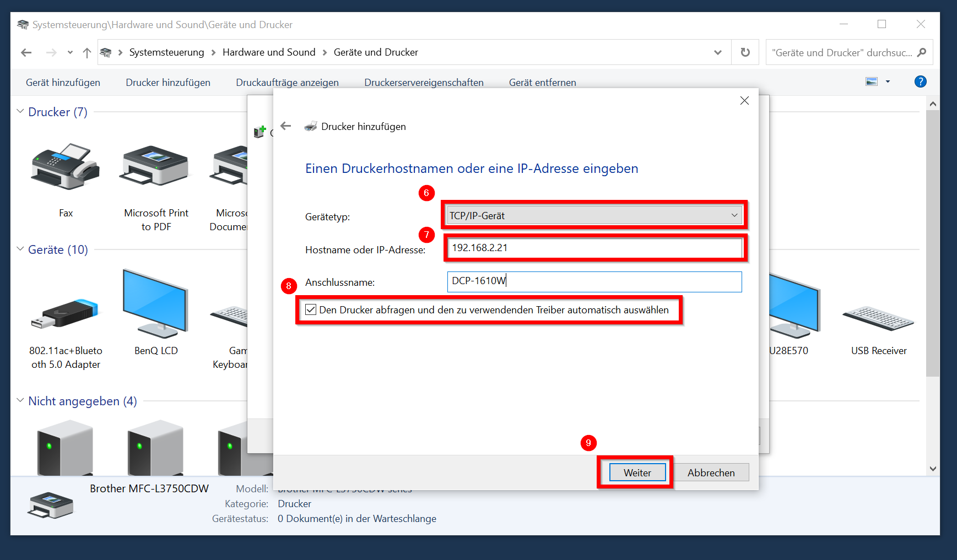957x560 pixels.
Task: Click Druckaufträge anzeigen
Action: coord(287,82)
